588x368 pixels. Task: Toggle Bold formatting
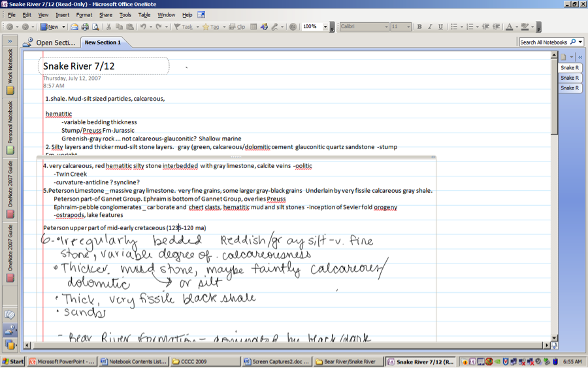pos(419,27)
